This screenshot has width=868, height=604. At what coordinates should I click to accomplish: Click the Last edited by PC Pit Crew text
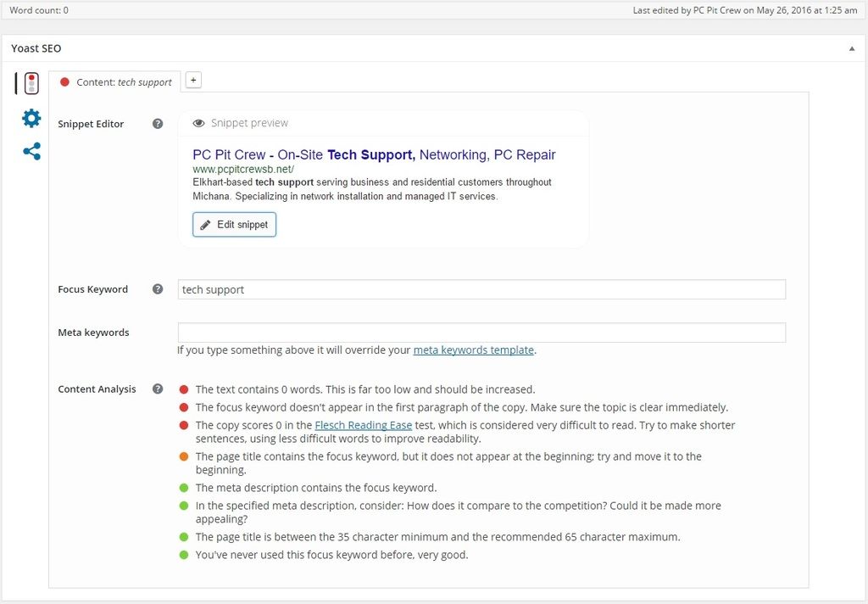click(745, 10)
